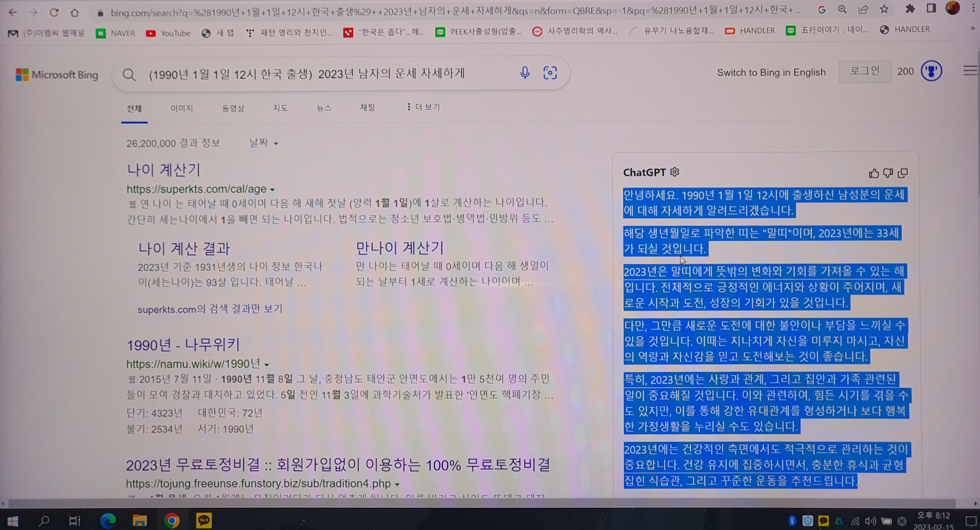Viewport: 980px width, 530px height.
Task: Open the 나이 계산 결과 sublink
Action: click(x=184, y=249)
